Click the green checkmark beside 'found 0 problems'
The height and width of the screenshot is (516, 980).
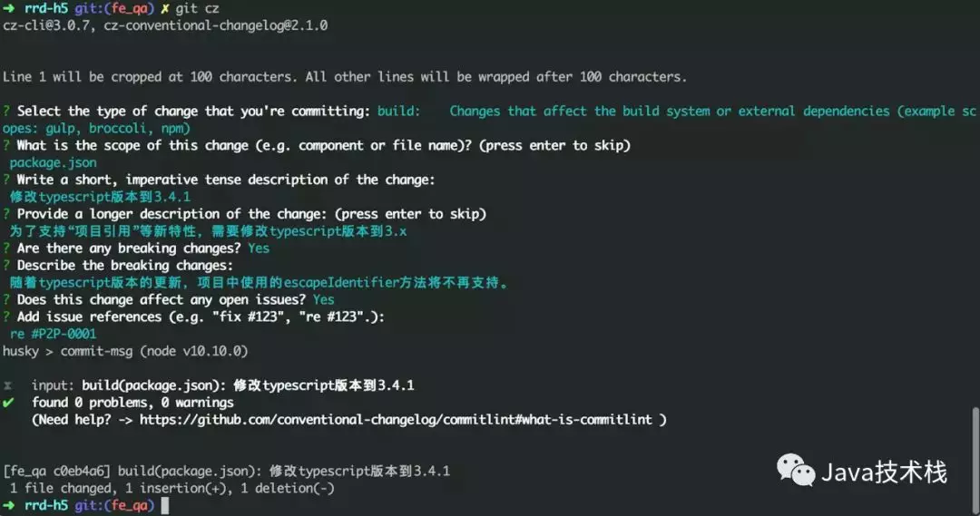point(8,402)
